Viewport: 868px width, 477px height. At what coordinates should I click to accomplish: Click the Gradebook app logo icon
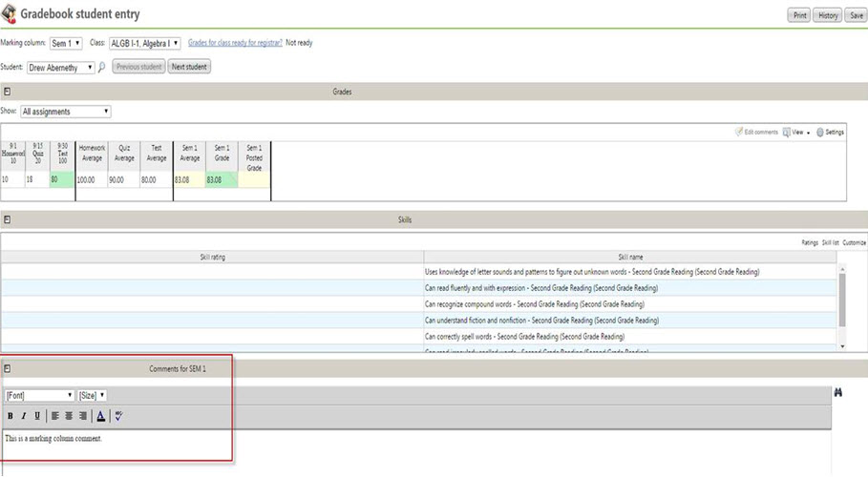point(9,14)
